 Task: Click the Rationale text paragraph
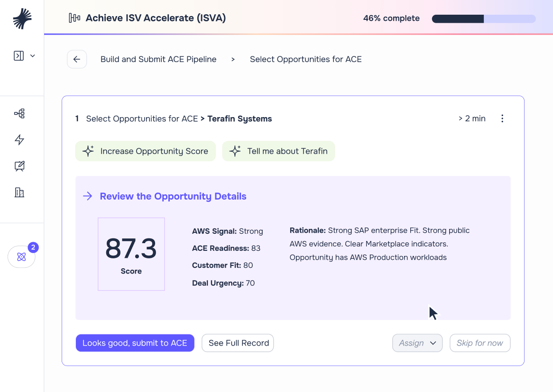379,244
